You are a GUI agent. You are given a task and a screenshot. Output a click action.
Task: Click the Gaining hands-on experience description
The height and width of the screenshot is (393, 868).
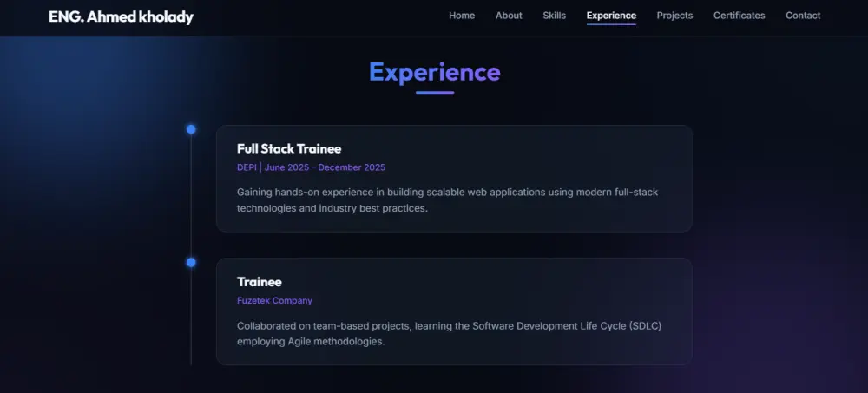pyautogui.click(x=447, y=200)
